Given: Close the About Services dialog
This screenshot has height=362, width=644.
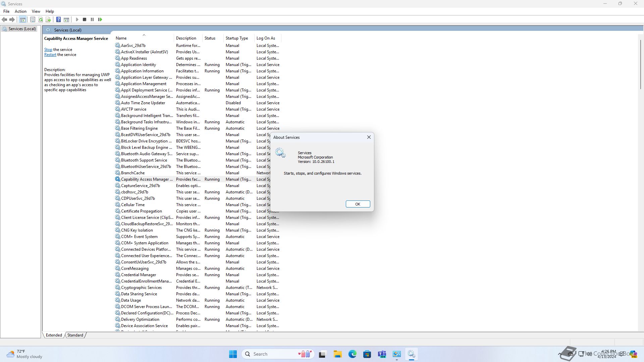Looking at the screenshot, I should (x=369, y=137).
